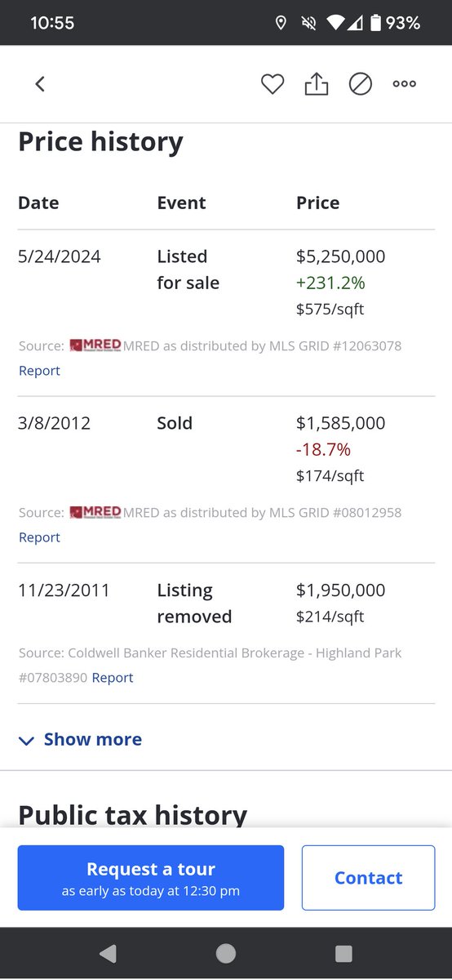Tap the Price history section heading
The height and width of the screenshot is (980, 452).
click(x=100, y=142)
